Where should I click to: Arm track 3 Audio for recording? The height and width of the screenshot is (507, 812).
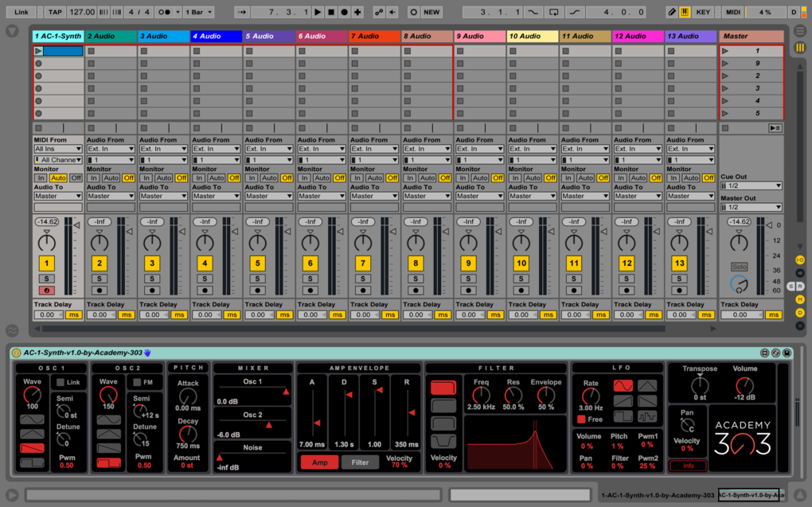click(x=152, y=291)
